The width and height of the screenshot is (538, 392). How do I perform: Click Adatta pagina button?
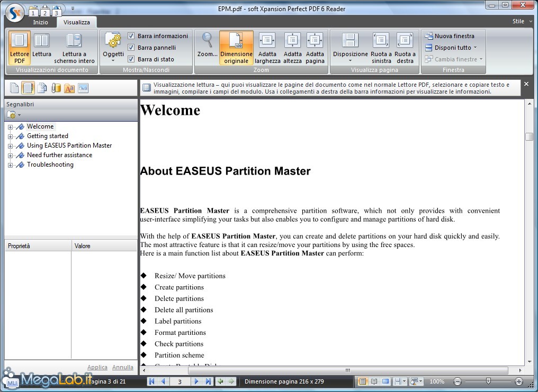coord(315,48)
